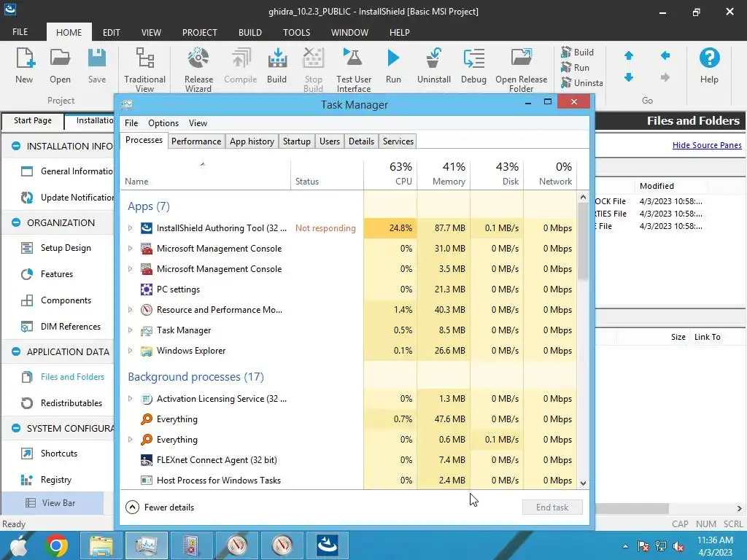Click the View Bar item
The image size is (747, 560).
[52, 503]
